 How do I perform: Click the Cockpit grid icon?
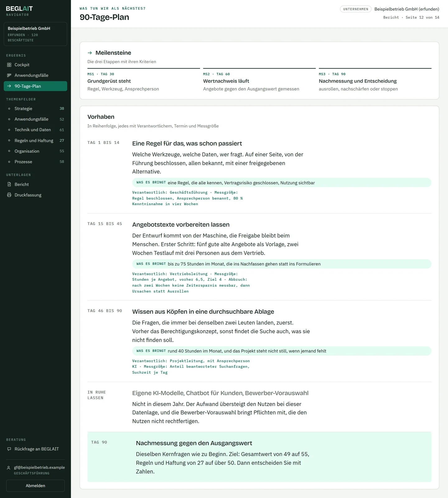pos(9,65)
